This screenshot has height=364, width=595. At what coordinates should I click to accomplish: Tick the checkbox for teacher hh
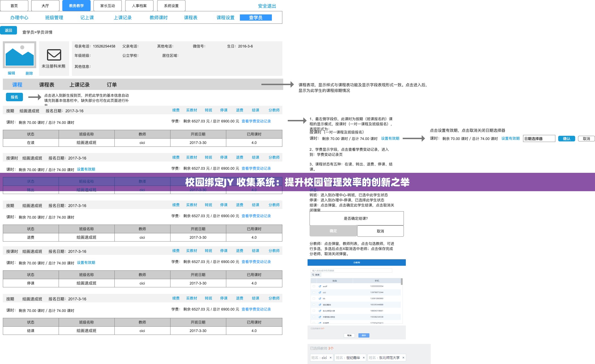click(314, 298)
